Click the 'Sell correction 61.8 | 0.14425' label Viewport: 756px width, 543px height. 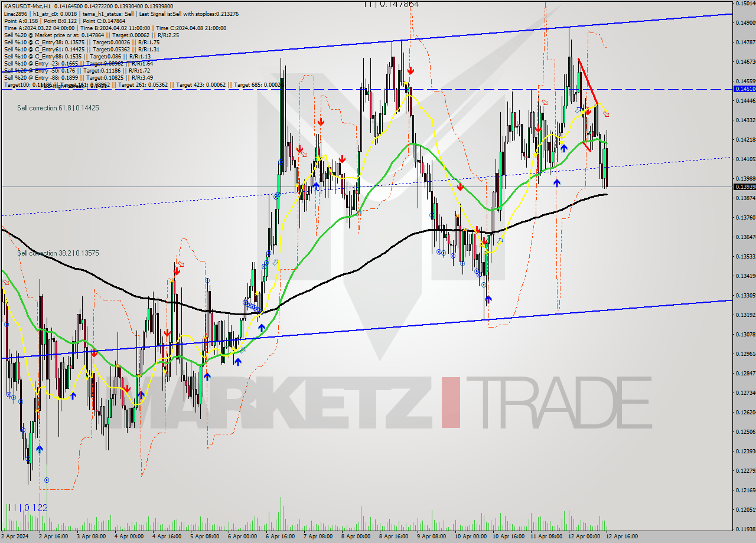pos(58,108)
